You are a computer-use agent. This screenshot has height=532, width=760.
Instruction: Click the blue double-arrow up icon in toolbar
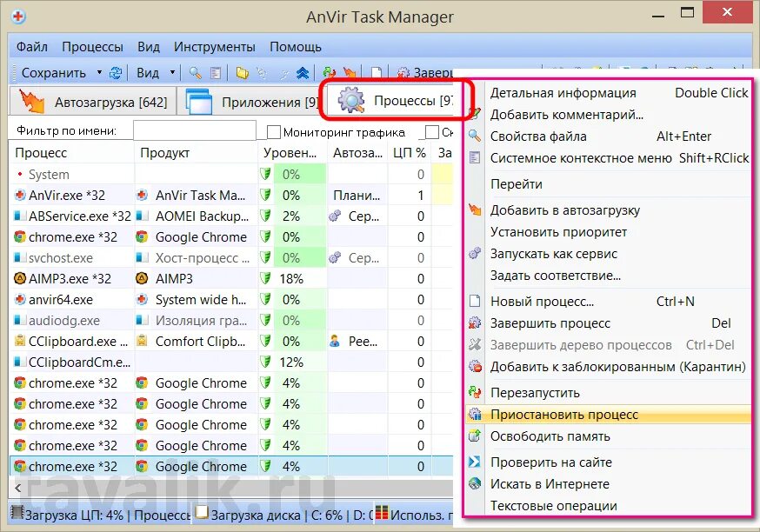(x=303, y=73)
